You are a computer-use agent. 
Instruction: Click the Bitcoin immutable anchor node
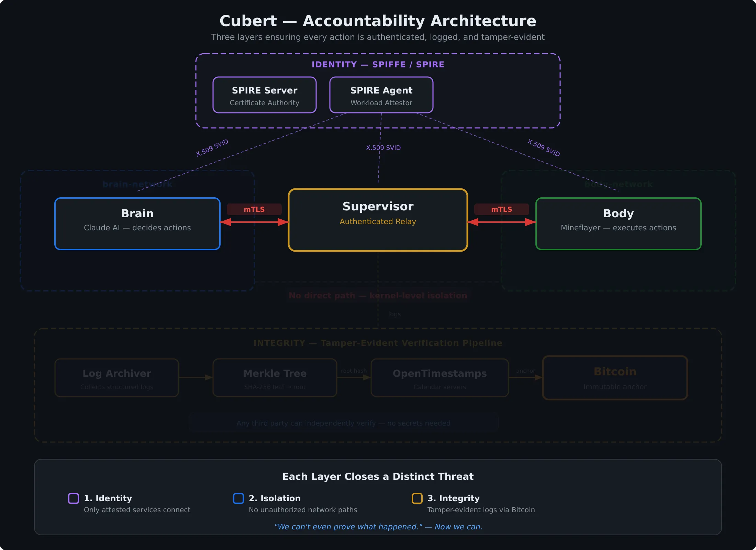click(615, 378)
